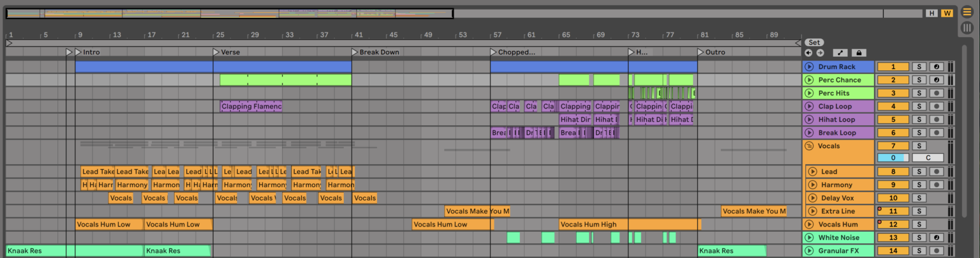Collapse the Vocals group track
This screenshot has width=980, height=258.
(809, 146)
